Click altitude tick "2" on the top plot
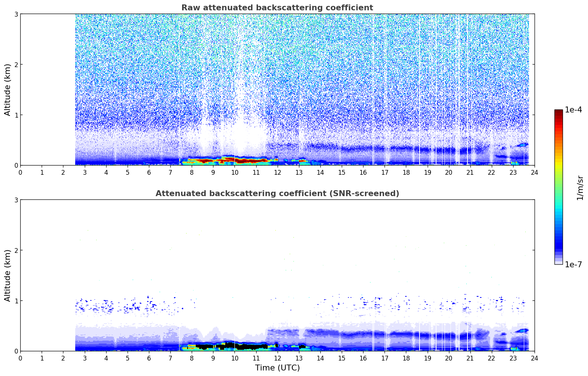This screenshot has height=376, width=588. [x=16, y=65]
